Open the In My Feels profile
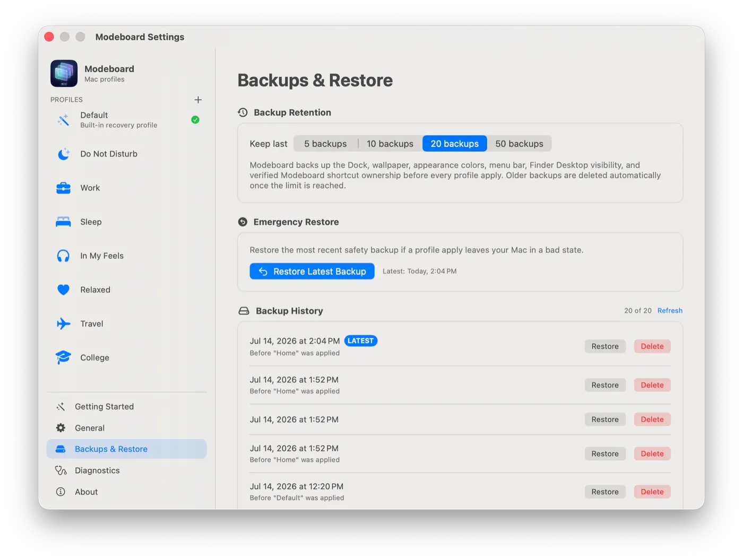 (x=126, y=256)
